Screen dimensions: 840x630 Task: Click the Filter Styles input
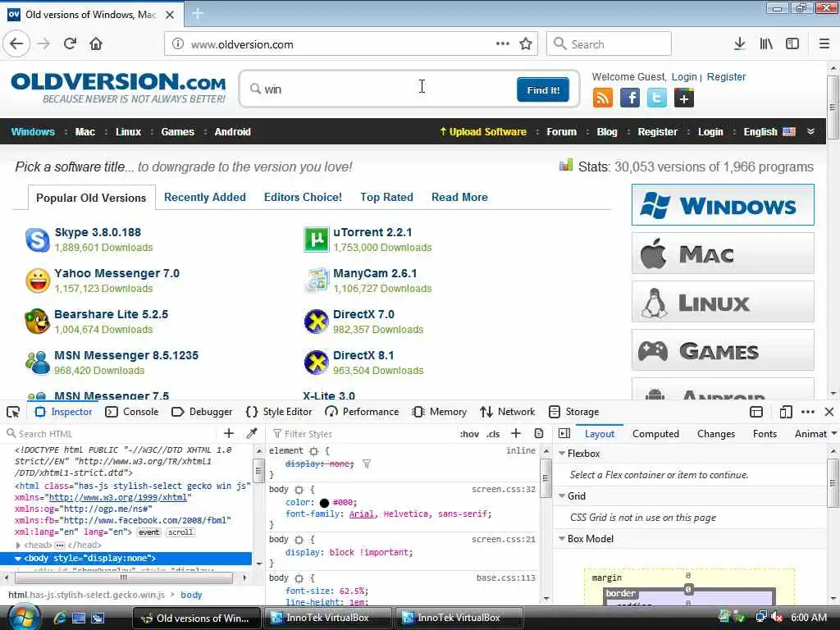(x=364, y=434)
